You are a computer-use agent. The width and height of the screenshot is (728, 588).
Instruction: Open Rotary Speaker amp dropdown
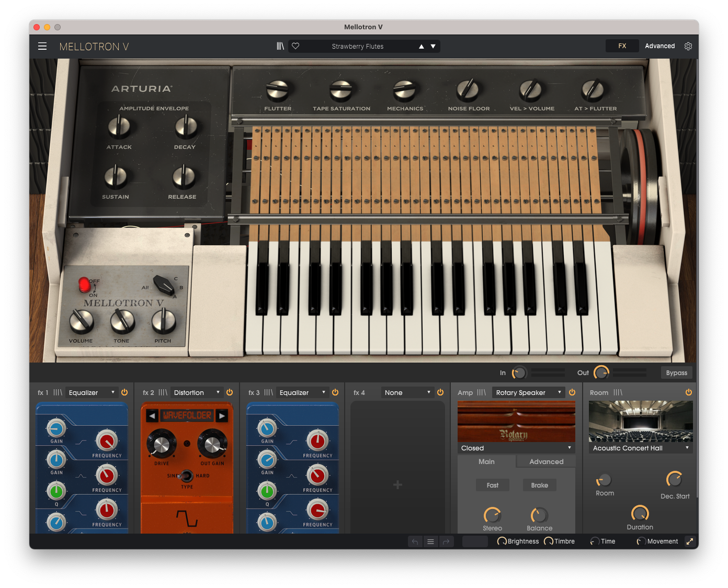529,392
